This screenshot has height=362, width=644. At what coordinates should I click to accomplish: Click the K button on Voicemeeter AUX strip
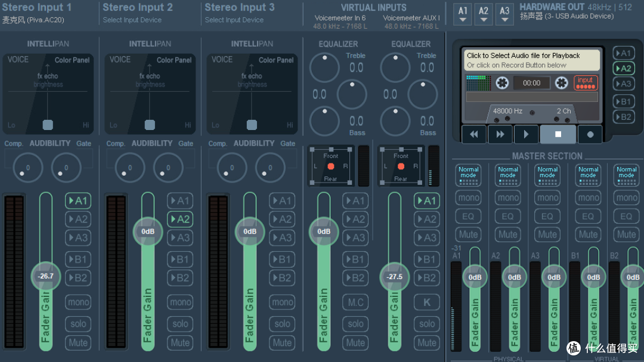[x=427, y=302]
